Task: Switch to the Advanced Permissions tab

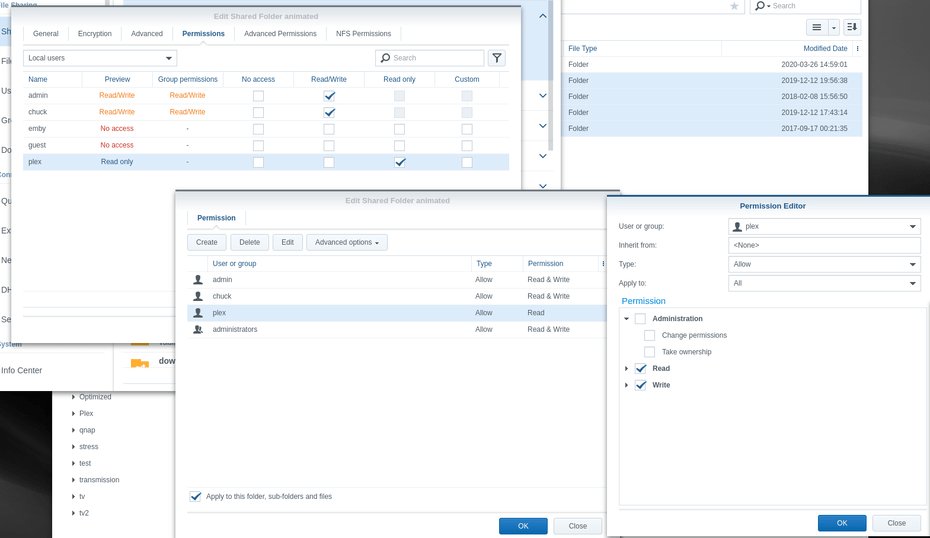Action: tap(280, 34)
